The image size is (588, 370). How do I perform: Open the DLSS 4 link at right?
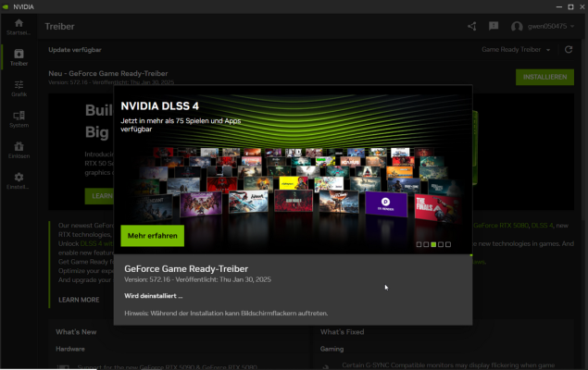[542, 226]
